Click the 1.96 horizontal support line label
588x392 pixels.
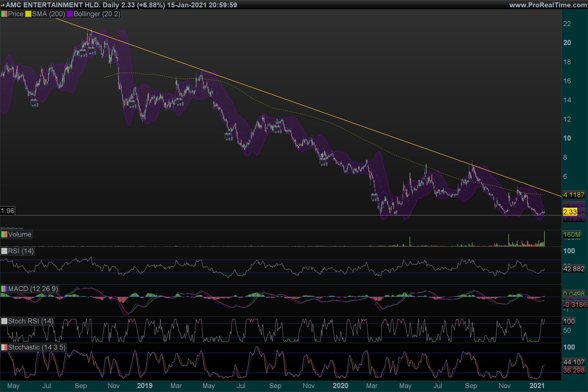click(8, 211)
